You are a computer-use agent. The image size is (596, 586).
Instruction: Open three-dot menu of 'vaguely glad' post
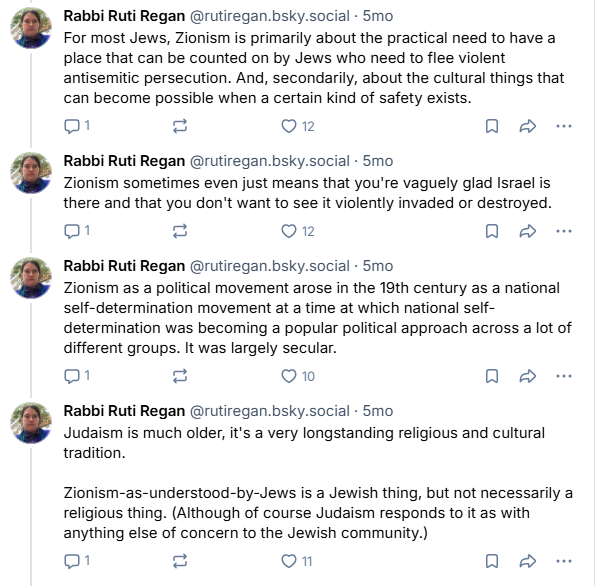coord(564,231)
